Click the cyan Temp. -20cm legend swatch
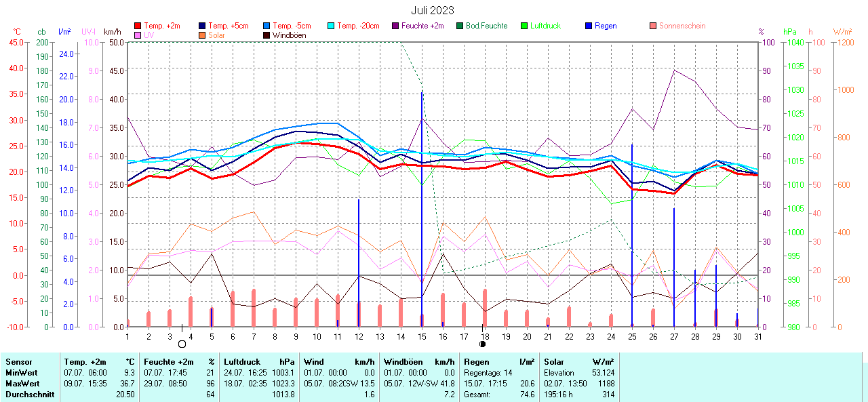The image size is (868, 402). point(330,26)
